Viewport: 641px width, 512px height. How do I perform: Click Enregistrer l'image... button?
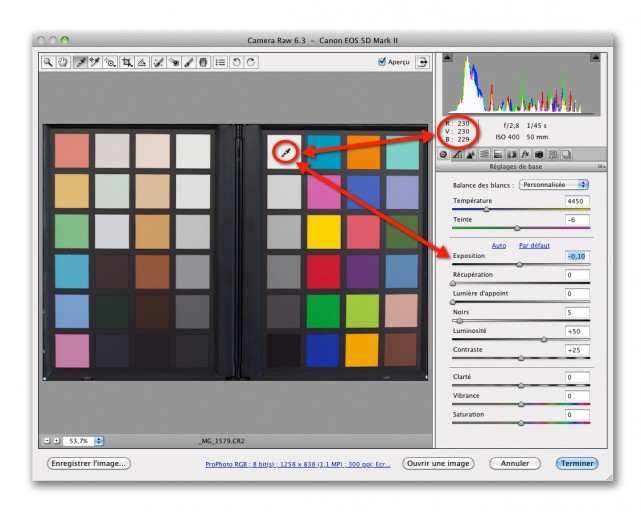click(x=89, y=463)
